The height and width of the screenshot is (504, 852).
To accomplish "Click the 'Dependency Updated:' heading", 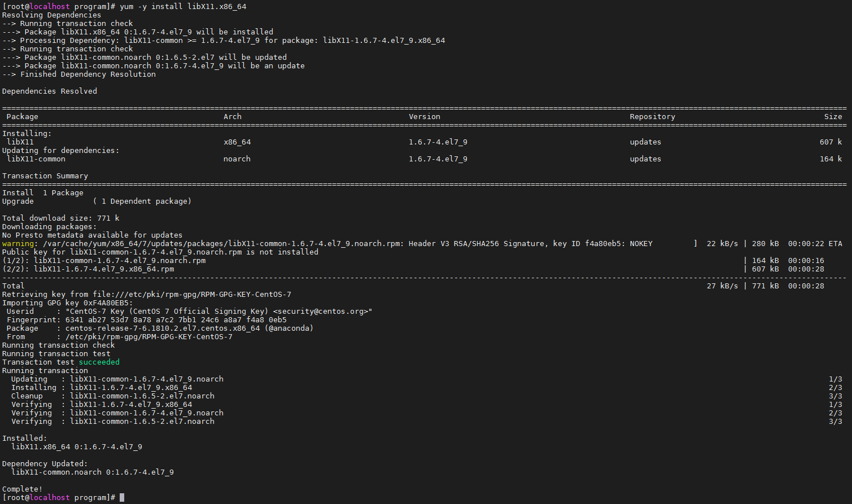I will [45, 464].
